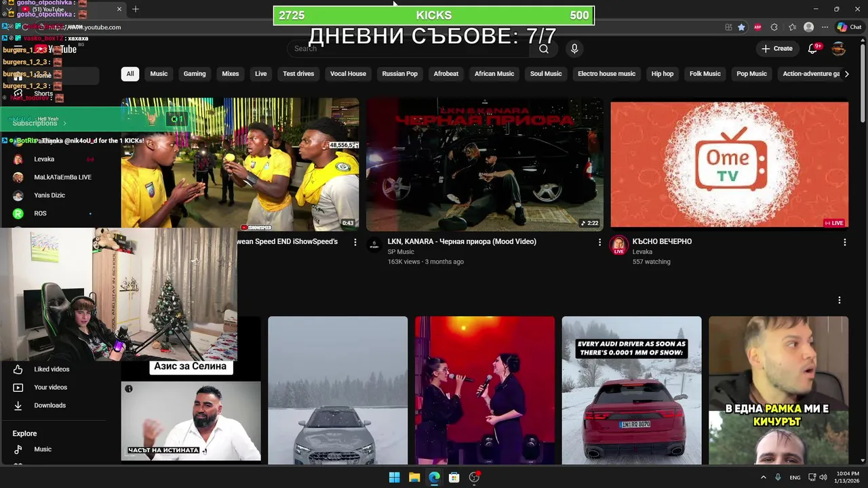Select the Live filter chip

pyautogui.click(x=261, y=74)
